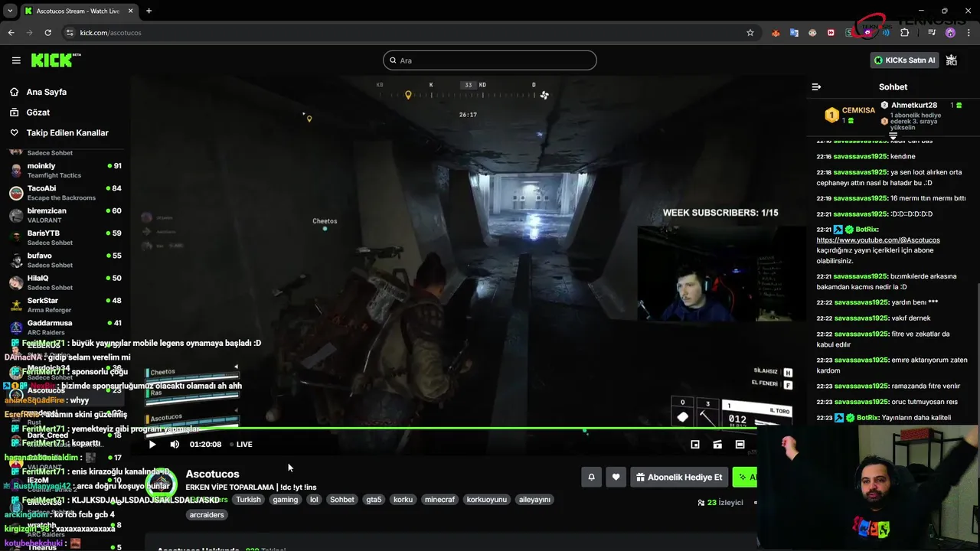
Task: Reload the page with the refresh icon
Action: 47,33
